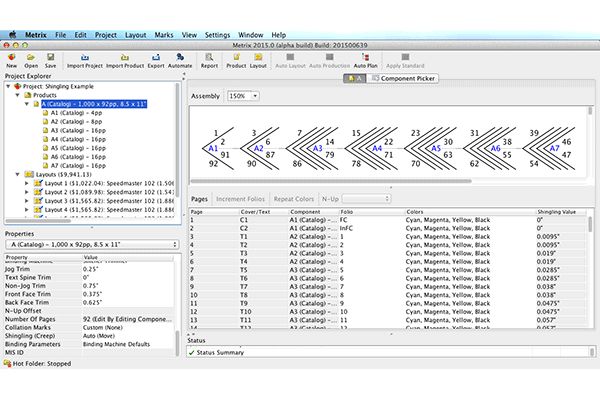
Task: Switch to the Component Picker tab
Action: coord(403,78)
